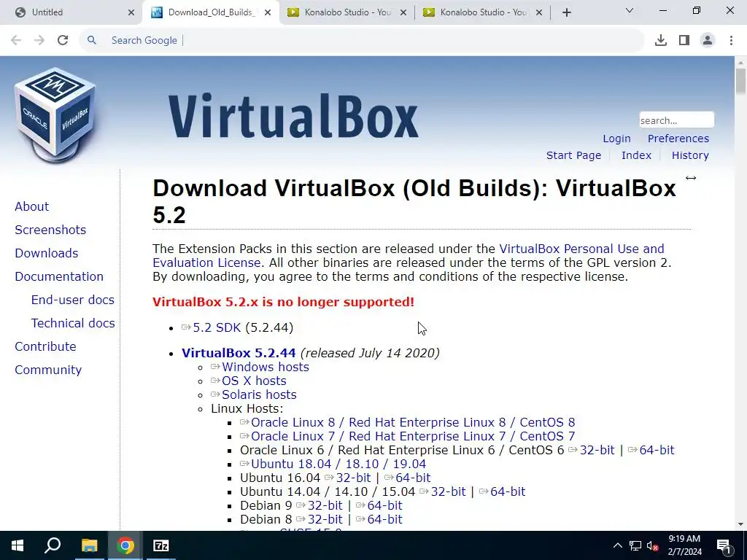Reload the page with refresh icon

click(63, 40)
